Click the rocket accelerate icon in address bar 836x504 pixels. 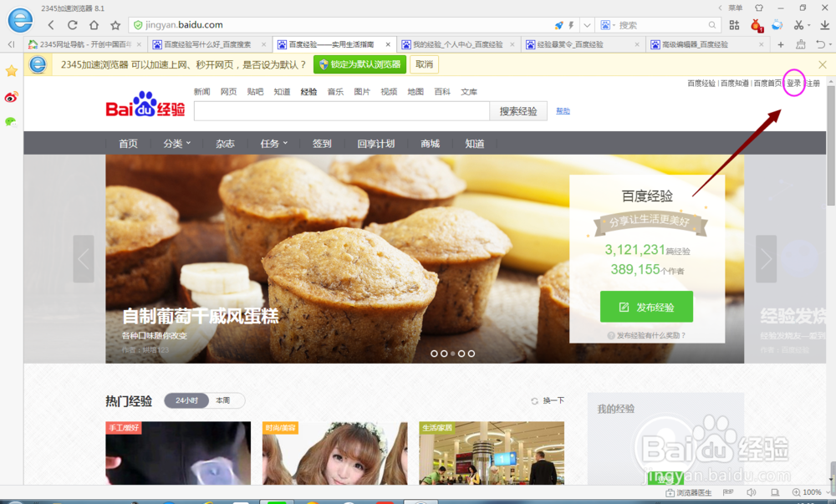(x=558, y=25)
